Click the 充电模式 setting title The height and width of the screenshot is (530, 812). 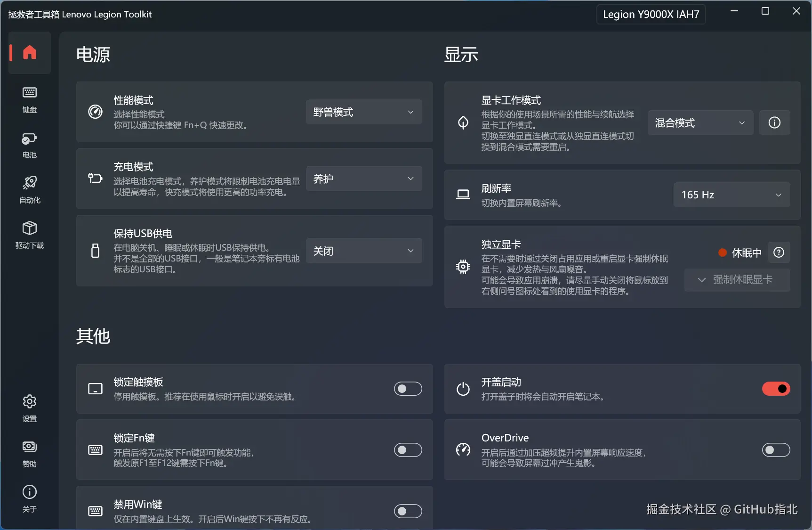(133, 167)
